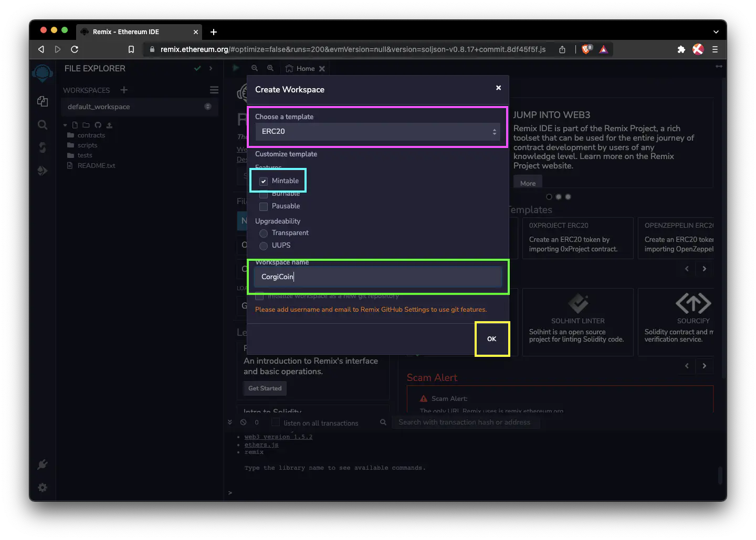756x540 pixels.
Task: Open the workspaces hamburger menu
Action: pyautogui.click(x=214, y=90)
